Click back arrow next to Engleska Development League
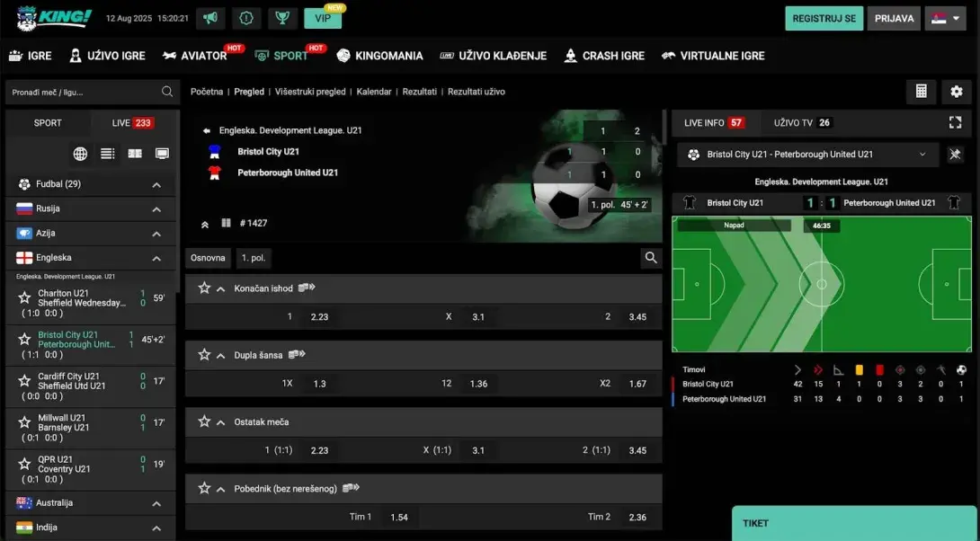Viewport: 980px width, 541px height. (206, 130)
